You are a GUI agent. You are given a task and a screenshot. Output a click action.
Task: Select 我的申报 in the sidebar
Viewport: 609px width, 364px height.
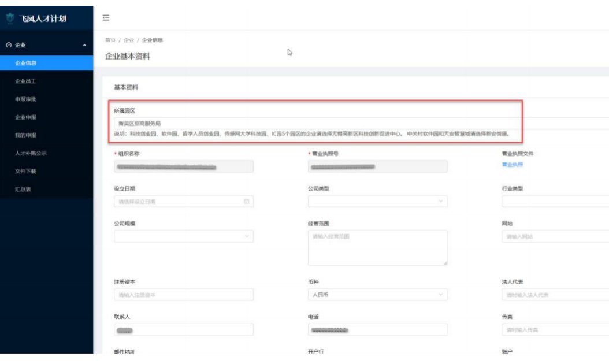coord(26,135)
